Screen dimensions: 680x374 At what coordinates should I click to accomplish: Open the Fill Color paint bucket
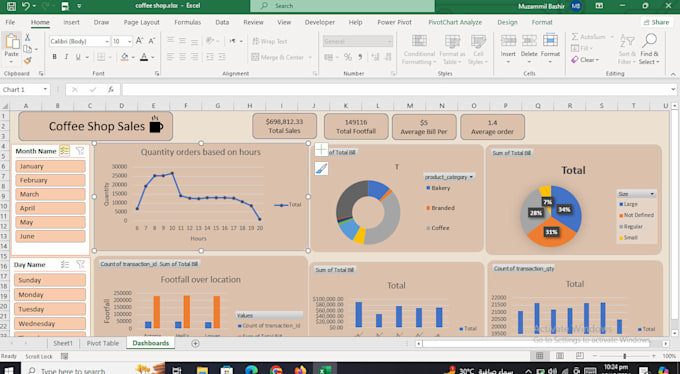[124, 57]
